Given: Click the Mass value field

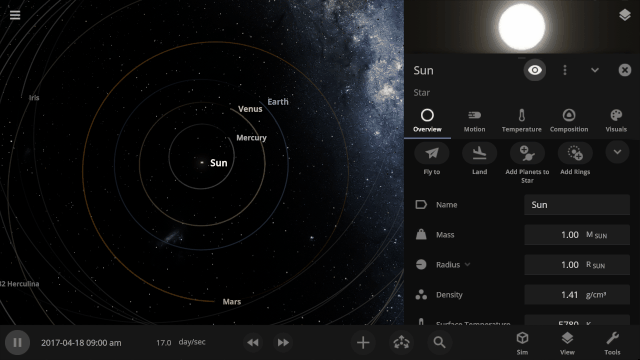Looking at the screenshot, I should pyautogui.click(x=577, y=235).
